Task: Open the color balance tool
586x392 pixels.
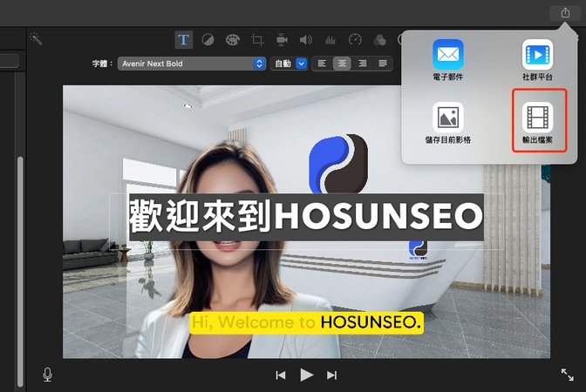Action: (x=208, y=40)
